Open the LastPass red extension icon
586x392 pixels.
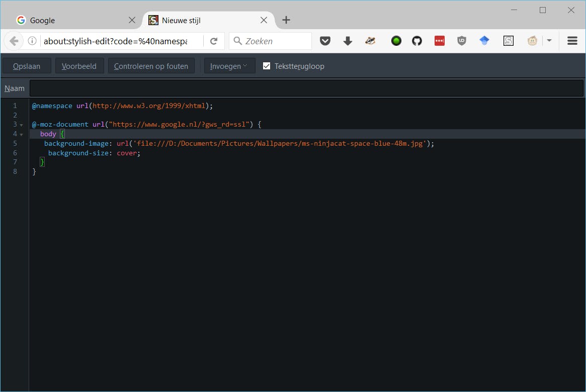point(440,41)
